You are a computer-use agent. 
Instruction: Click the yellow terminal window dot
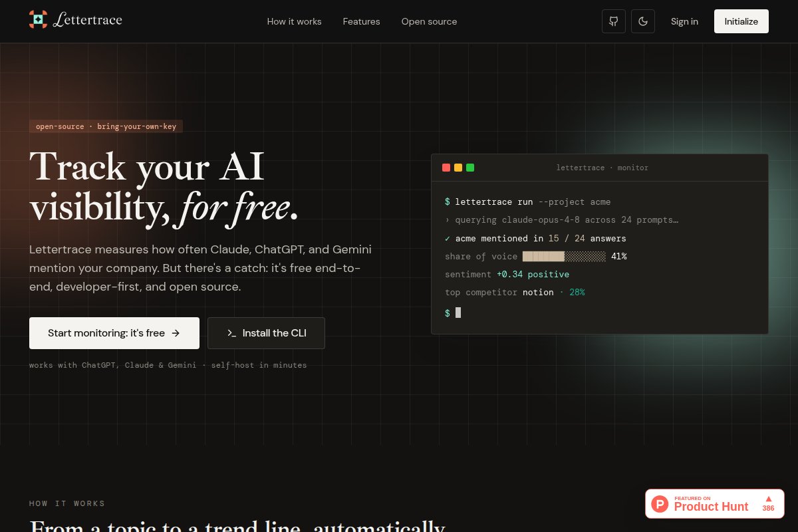coord(458,168)
